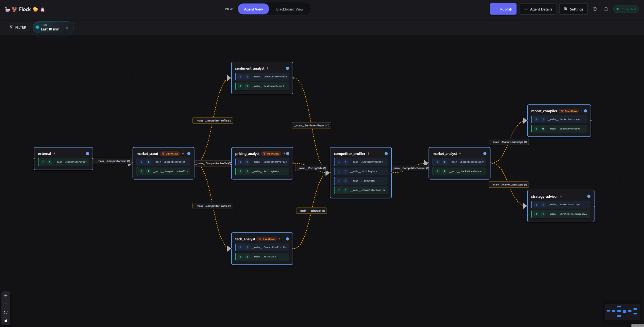
Task: Switch to Blackboard View
Action: point(290,9)
